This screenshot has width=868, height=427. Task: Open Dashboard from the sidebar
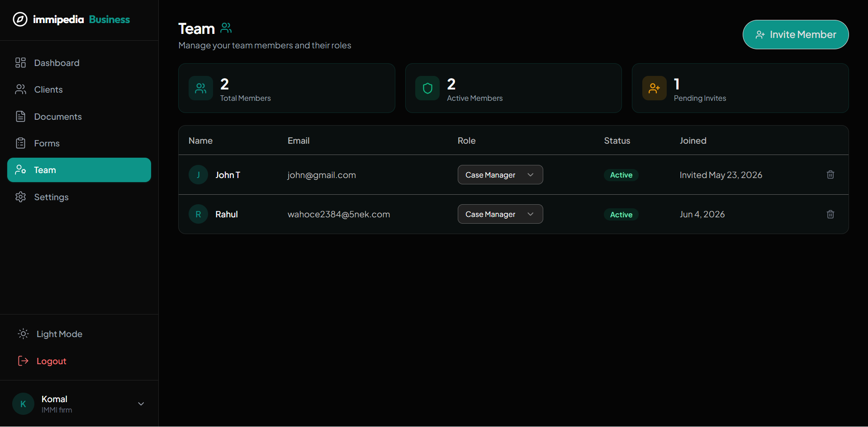pos(79,63)
